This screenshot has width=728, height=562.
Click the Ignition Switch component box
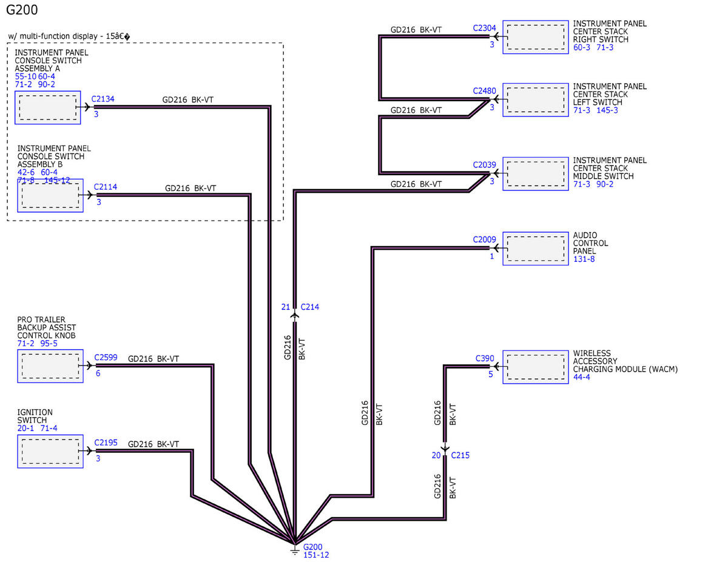click(x=50, y=452)
